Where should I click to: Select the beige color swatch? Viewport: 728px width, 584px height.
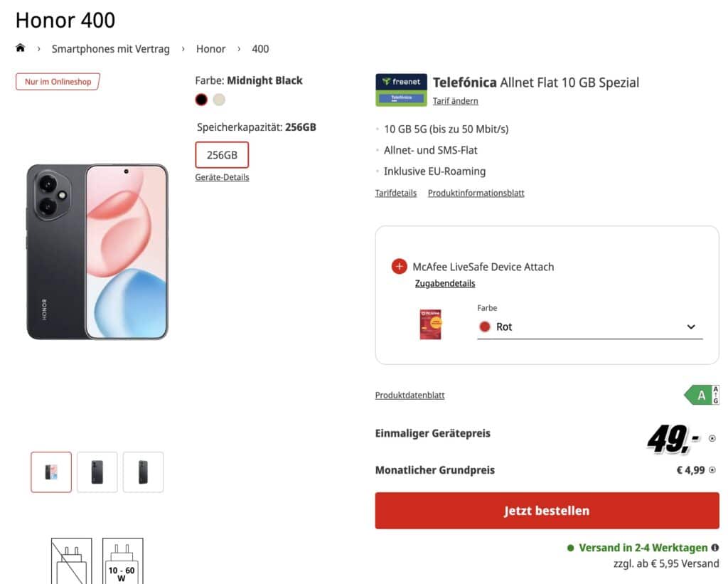(x=219, y=100)
